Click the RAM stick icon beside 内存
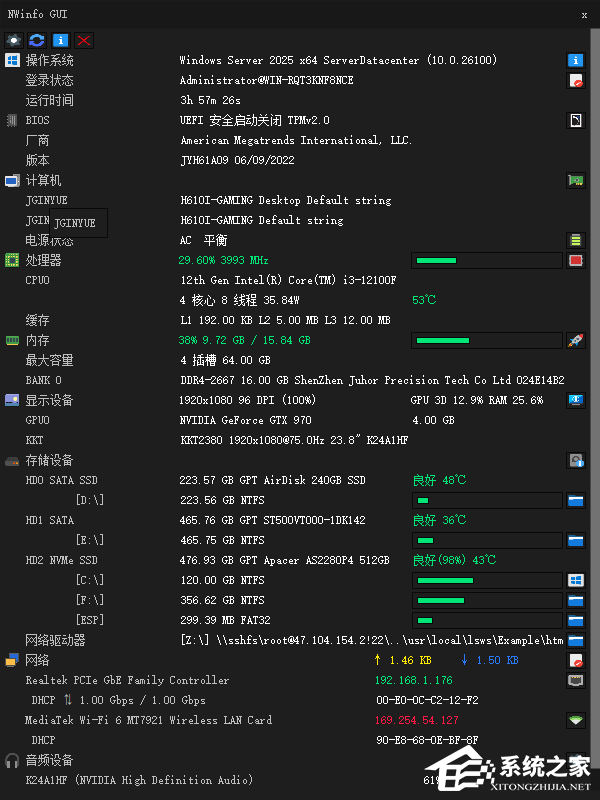The height and width of the screenshot is (800, 600). (x=12, y=340)
